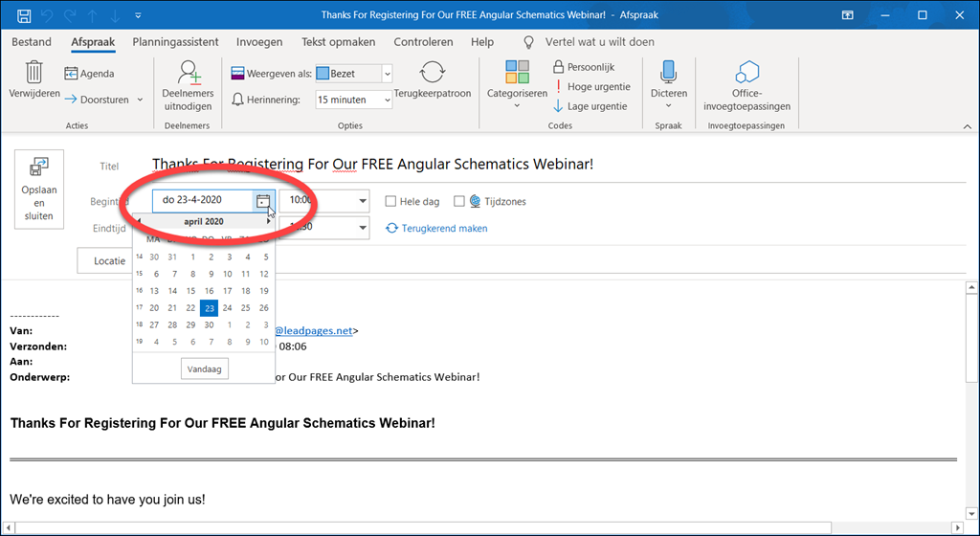
Task: Go to previous item up arrow
Action: (x=93, y=15)
